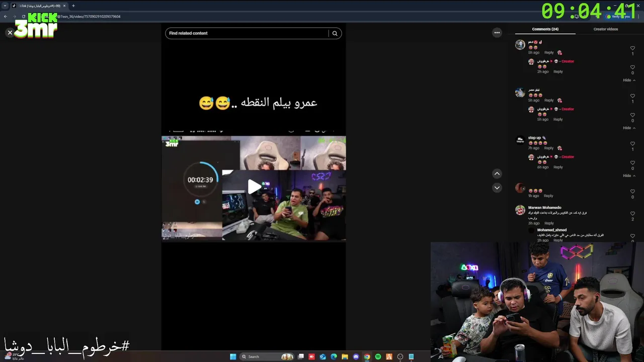Screen dimensions: 644x362
Task: Open step up profile avatar
Action: (520, 140)
